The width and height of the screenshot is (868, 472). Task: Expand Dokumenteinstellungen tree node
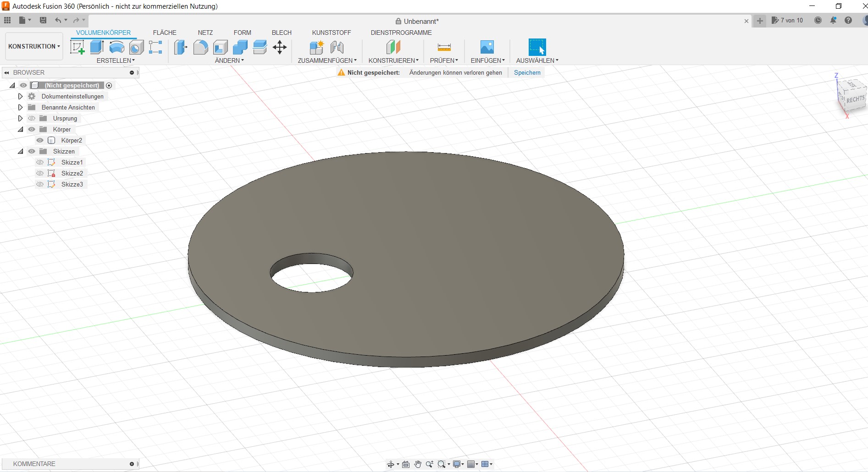click(20, 96)
